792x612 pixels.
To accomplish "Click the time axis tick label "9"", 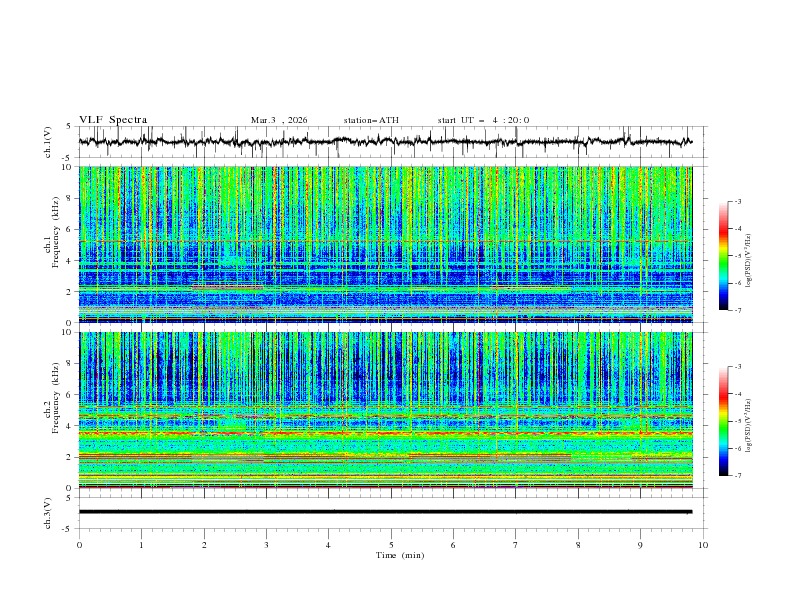I will (x=640, y=545).
